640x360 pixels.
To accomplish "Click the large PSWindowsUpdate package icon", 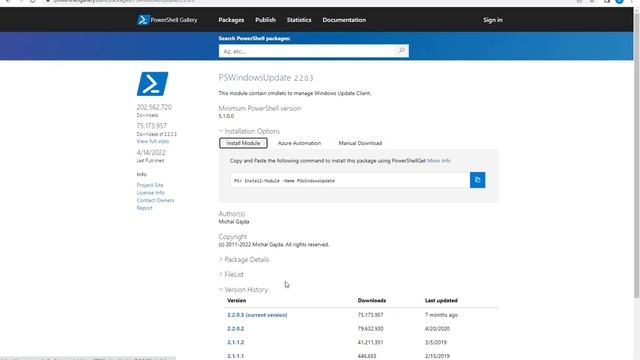I will [152, 84].
